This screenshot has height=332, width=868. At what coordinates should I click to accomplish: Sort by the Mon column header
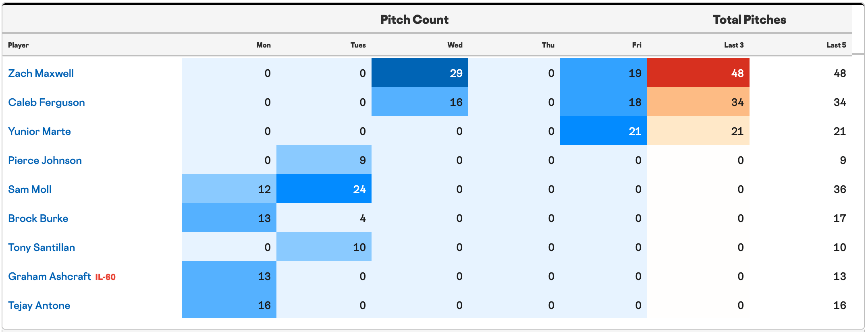coord(264,45)
